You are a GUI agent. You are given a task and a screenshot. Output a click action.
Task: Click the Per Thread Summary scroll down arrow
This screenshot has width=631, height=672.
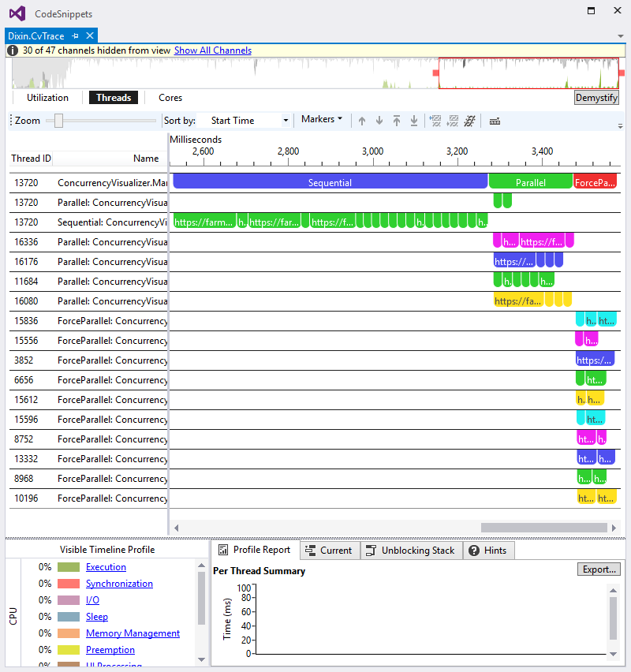pyautogui.click(x=614, y=654)
